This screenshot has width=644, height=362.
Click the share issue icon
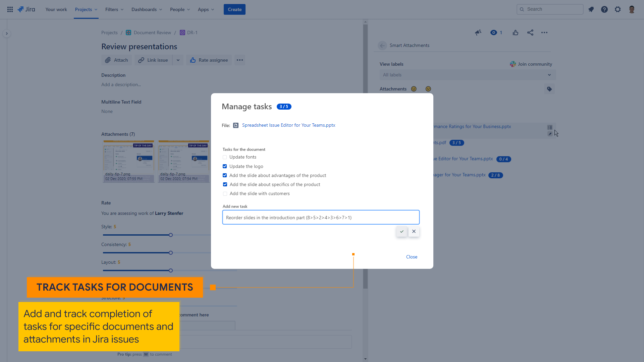click(x=530, y=33)
